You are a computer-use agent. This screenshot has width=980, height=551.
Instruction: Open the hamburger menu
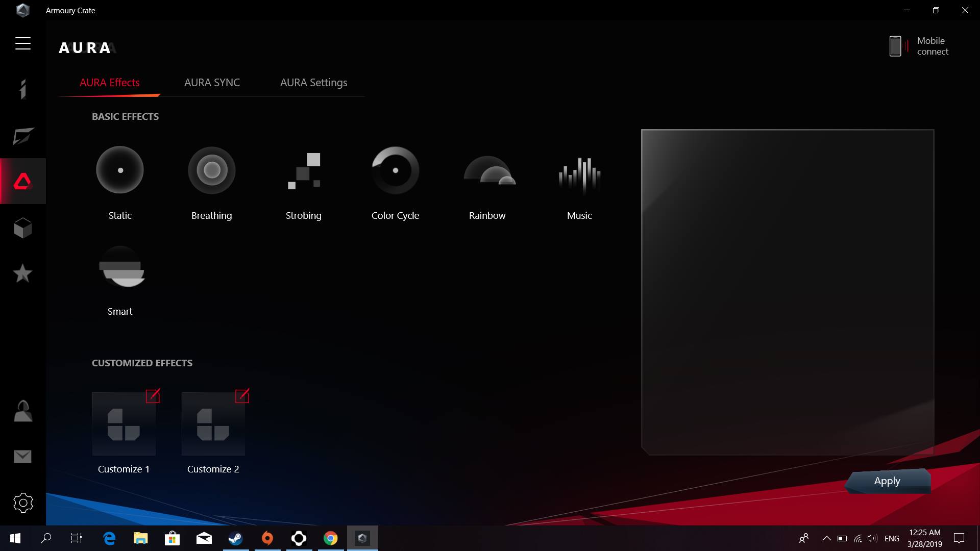click(x=23, y=43)
